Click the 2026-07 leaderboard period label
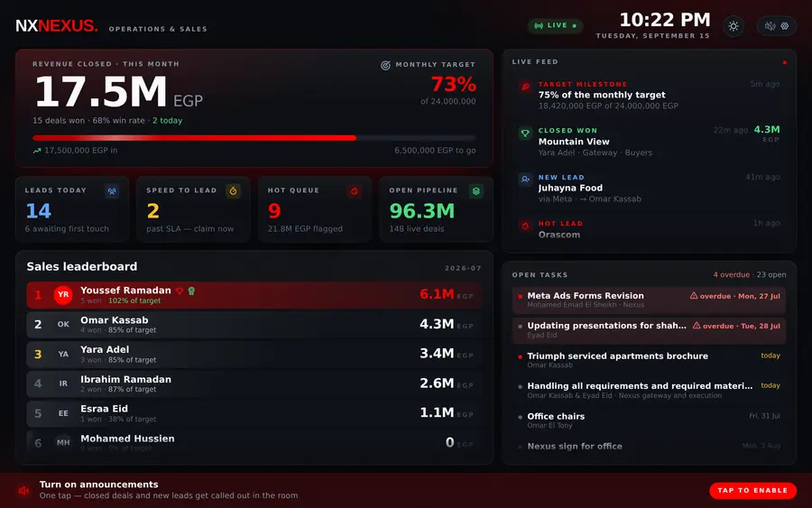 pyautogui.click(x=463, y=268)
